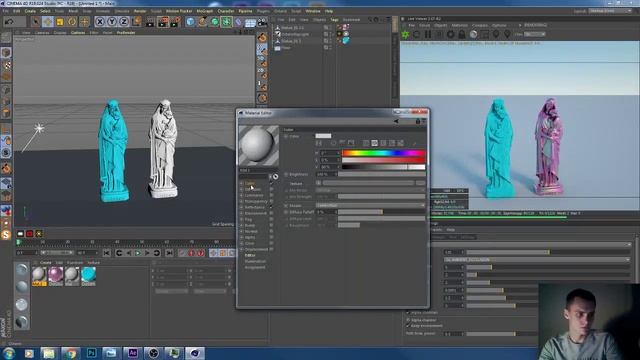Enable the Luminance channel checkbox
The width and height of the screenshot is (640, 360).
pyautogui.click(x=271, y=196)
